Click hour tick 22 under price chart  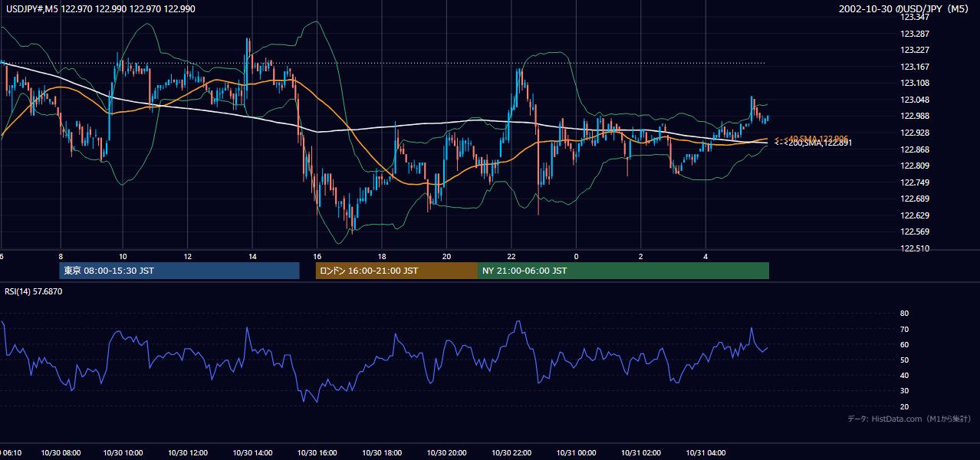511,257
